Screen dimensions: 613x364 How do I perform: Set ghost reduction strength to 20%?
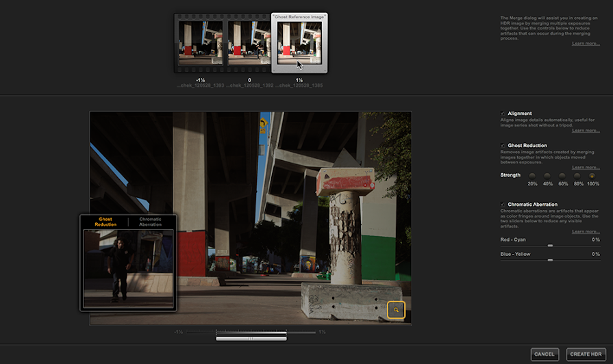pyautogui.click(x=532, y=176)
